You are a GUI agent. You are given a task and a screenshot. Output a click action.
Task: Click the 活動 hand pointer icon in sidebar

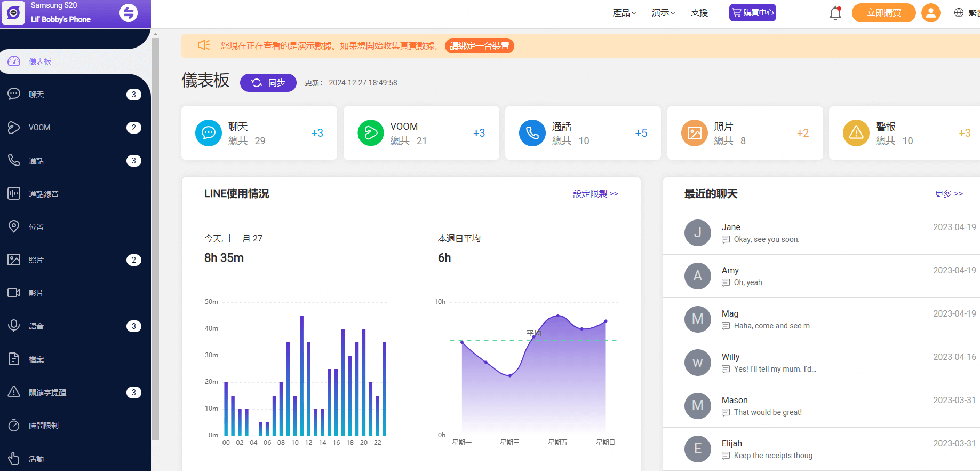pos(14,458)
